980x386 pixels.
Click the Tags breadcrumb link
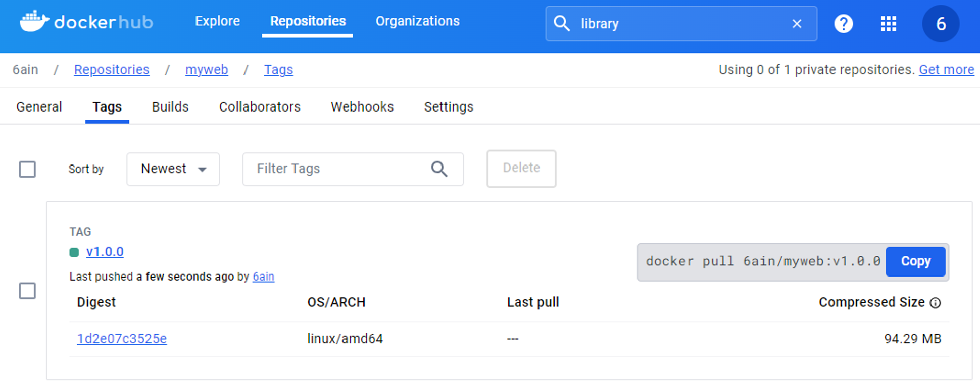[278, 70]
